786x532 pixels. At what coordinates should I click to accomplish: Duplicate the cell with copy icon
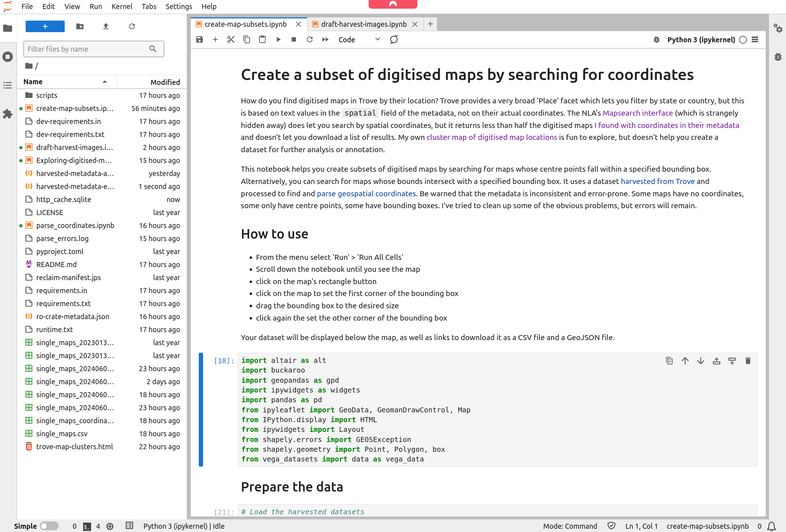[669, 361]
